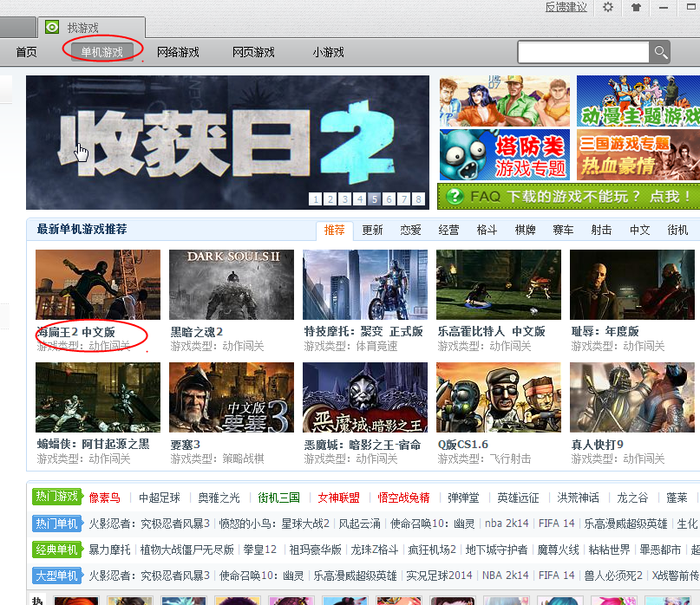The width and height of the screenshot is (700, 605).
Task: Select the 棋牌 category tab
Action: point(525,231)
